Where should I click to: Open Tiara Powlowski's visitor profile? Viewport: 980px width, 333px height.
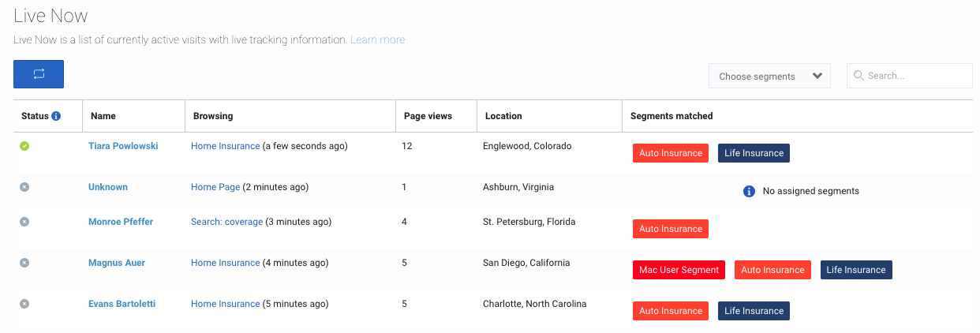pos(123,146)
